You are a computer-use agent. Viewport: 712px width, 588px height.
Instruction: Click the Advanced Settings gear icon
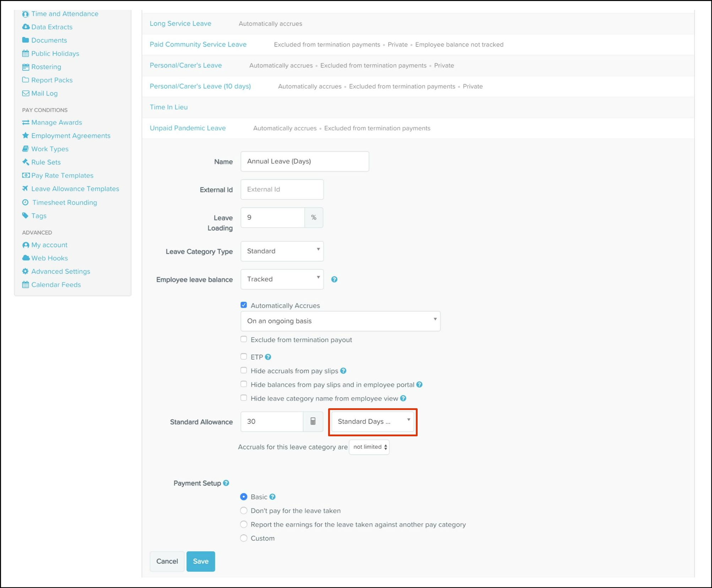[25, 271]
